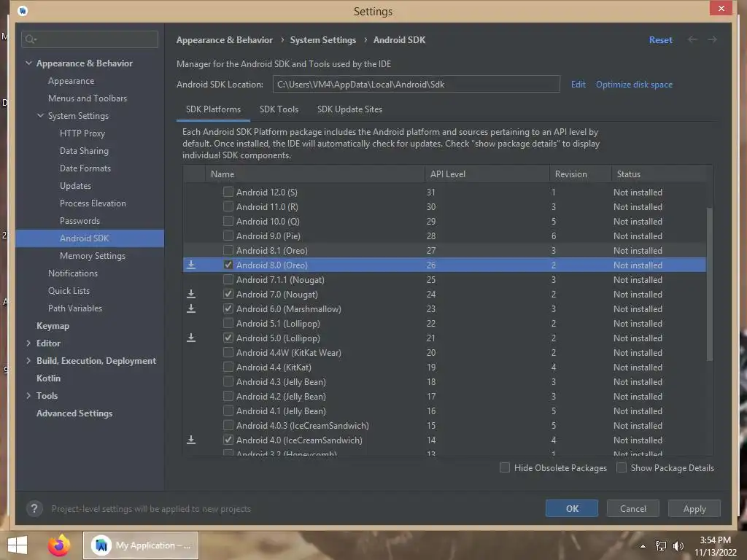747x560 pixels.
Task: Show hidden system tray icons
Action: click(643, 546)
